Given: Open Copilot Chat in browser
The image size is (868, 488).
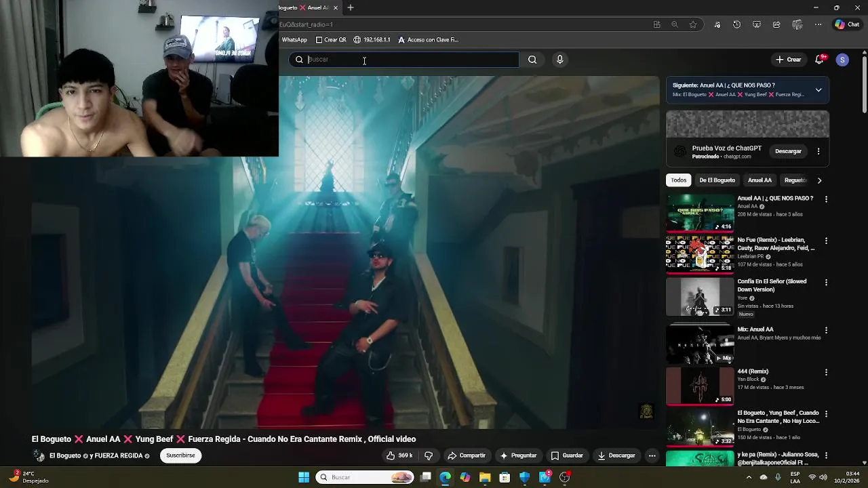Looking at the screenshot, I should pyautogui.click(x=847, y=24).
